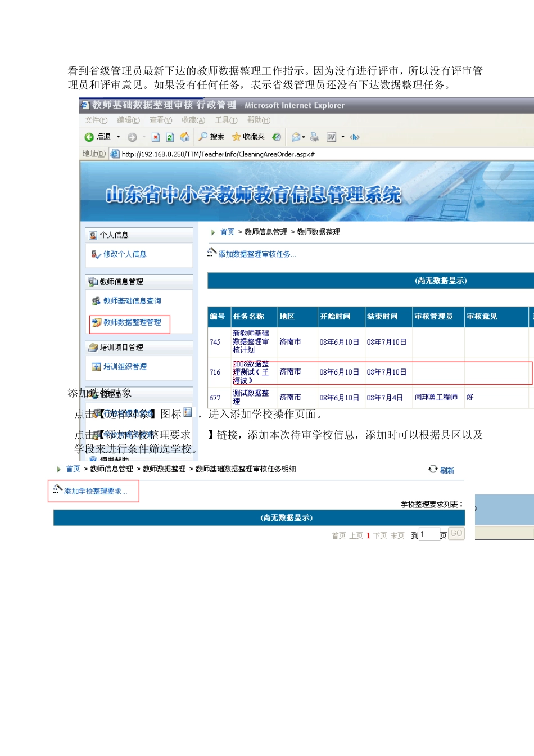This screenshot has height=756, width=534.
Task: Click the 编号 column header
Action: [219, 317]
